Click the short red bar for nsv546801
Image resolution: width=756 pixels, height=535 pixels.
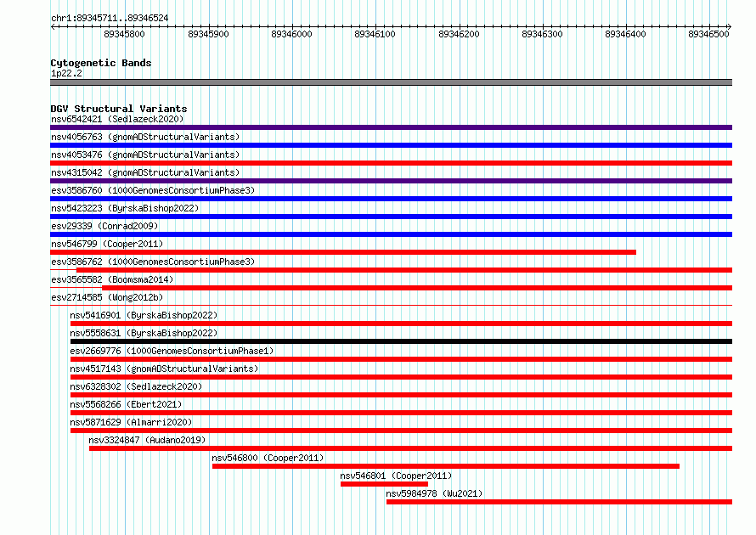point(384,484)
